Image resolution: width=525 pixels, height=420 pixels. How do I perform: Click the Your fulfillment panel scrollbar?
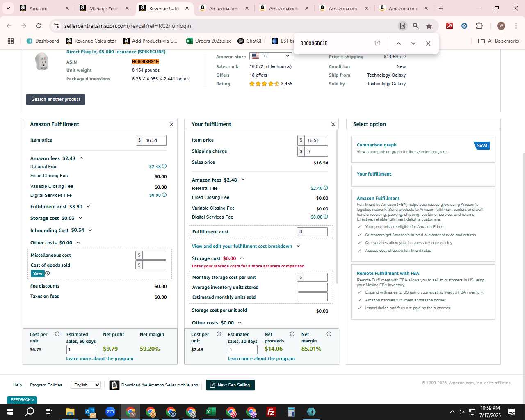point(337,206)
